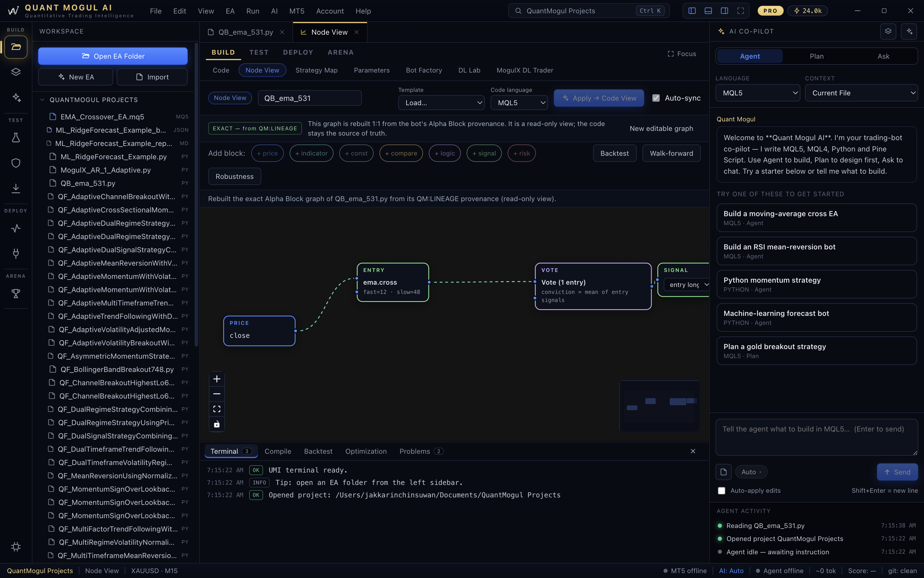Switch Co-Pilot to Ask mode
The height and width of the screenshot is (578, 924).
coord(884,56)
